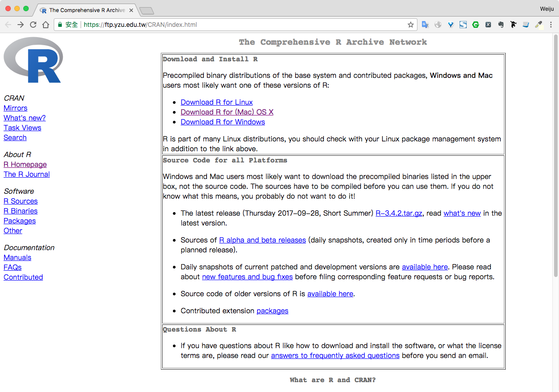Viewport: 559px width, 392px height.
Task: Open the Evernote elephant extension
Action: (501, 25)
